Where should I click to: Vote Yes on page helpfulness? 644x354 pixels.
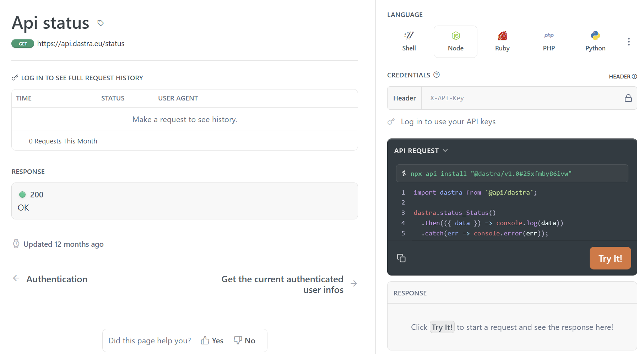tap(212, 341)
